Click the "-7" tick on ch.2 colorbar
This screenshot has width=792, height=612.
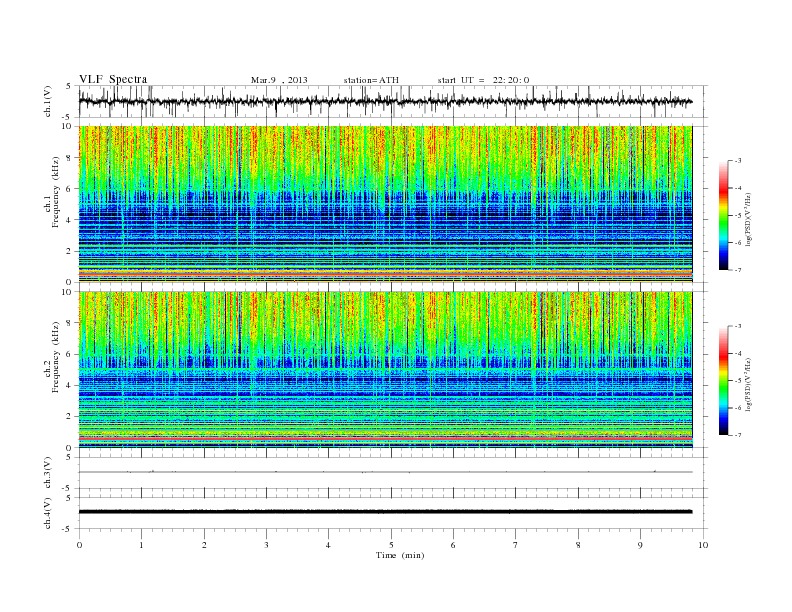(x=738, y=435)
